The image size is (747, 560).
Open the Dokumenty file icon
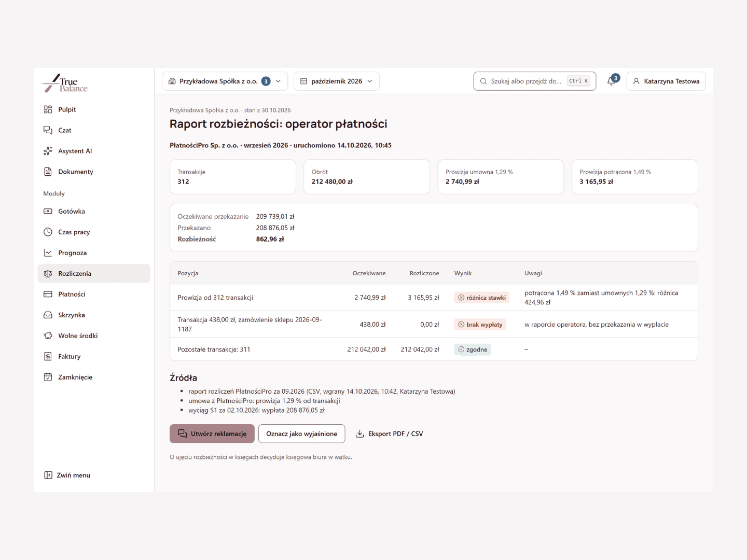tap(48, 172)
